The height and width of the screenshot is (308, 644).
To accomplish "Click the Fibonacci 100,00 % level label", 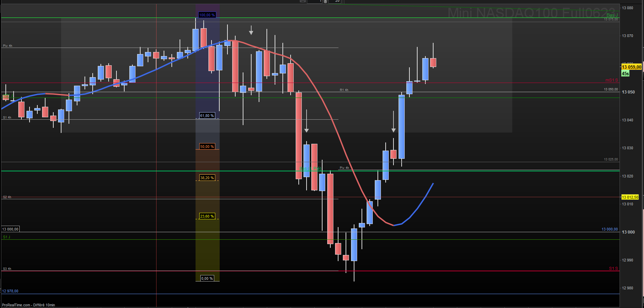I will (x=207, y=15).
